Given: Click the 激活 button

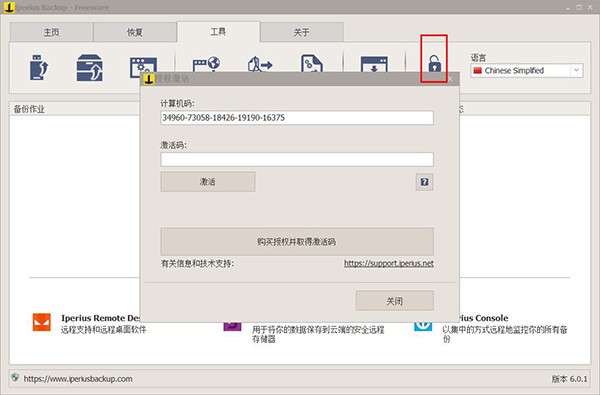Looking at the screenshot, I should click(x=208, y=181).
